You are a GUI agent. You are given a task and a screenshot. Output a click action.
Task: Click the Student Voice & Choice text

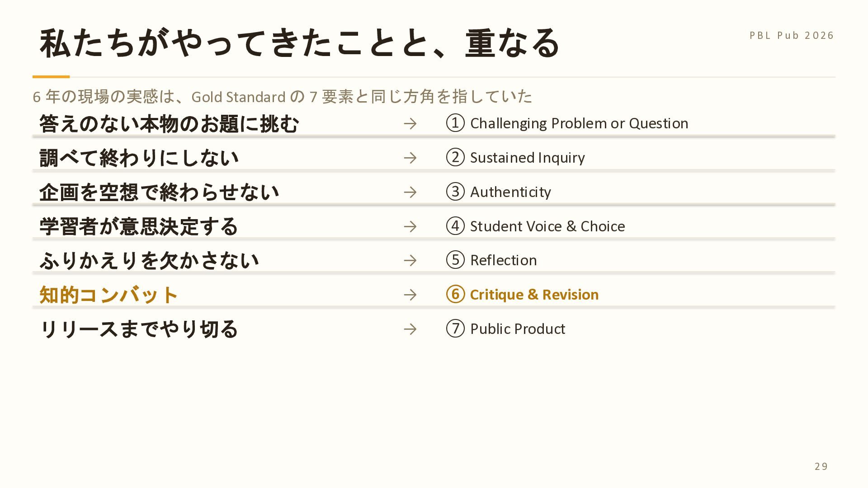547,226
